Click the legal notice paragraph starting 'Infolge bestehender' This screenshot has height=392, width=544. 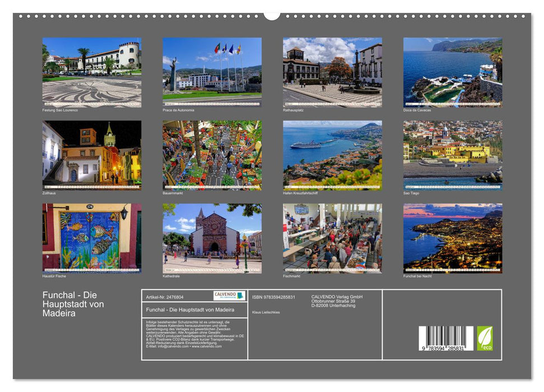[195, 334]
